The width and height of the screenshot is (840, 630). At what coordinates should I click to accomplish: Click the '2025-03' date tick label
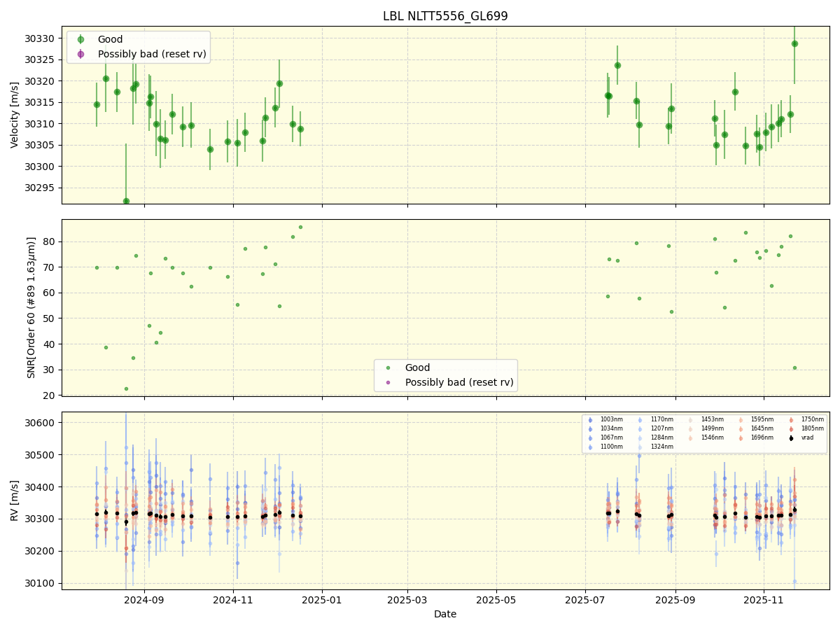pyautogui.click(x=407, y=600)
